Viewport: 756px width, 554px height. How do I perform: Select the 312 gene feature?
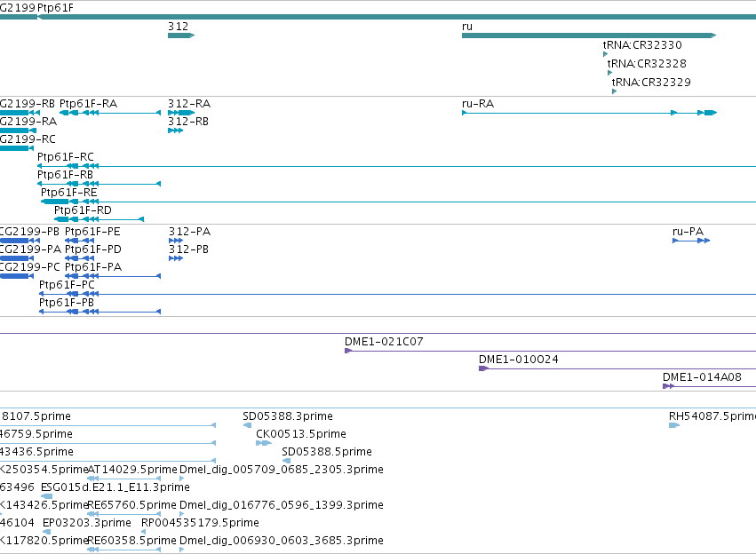[x=181, y=36]
